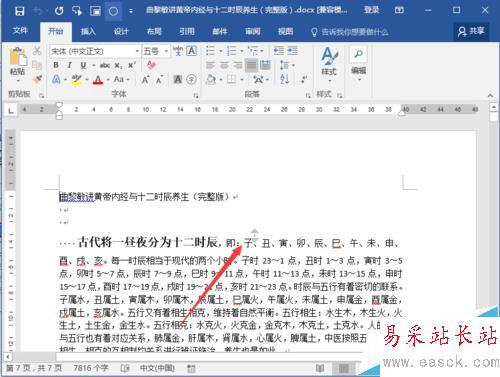Align paragraph text right
The width and height of the screenshot is (500, 377).
(x=238, y=65)
